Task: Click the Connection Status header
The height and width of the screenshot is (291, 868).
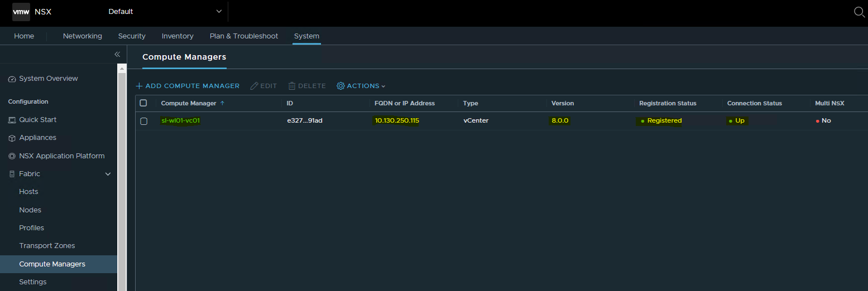Action: click(x=755, y=103)
